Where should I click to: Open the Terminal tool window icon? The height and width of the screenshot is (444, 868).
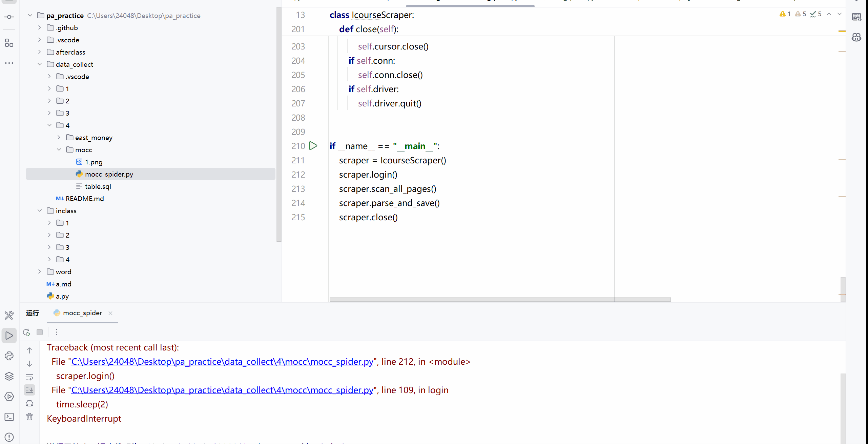click(9, 417)
